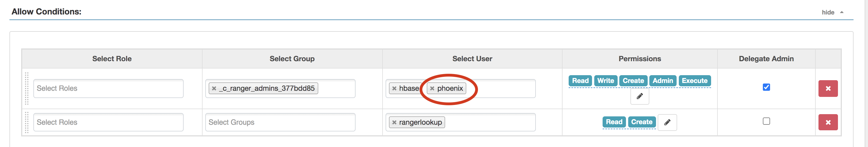Click the Admin permission badge
This screenshot has height=147, width=868.
click(662, 80)
